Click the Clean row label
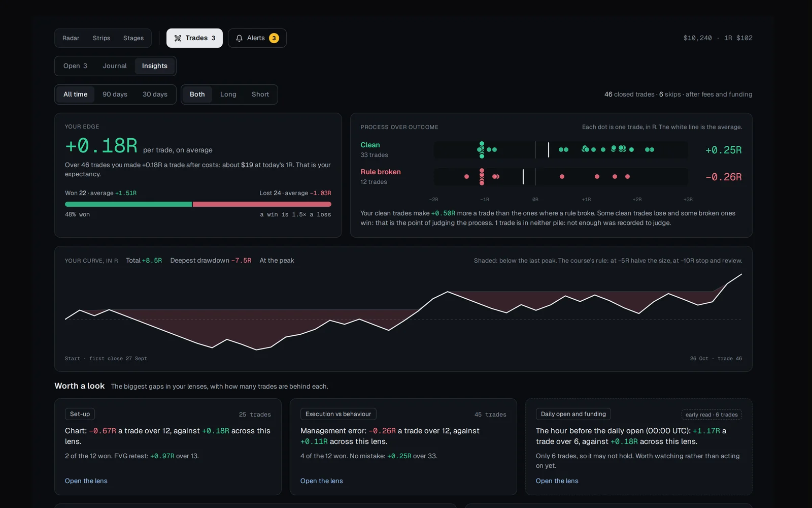Screen dimensions: 812x508 (370, 145)
